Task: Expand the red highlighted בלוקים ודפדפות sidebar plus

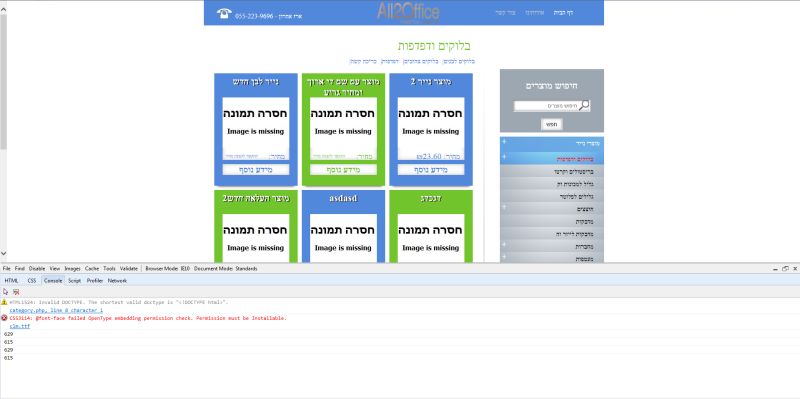Action: point(504,156)
